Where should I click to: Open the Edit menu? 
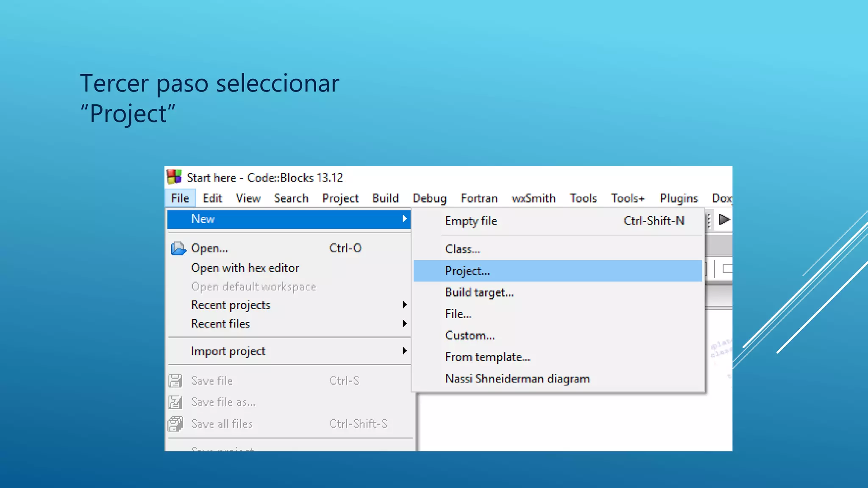pyautogui.click(x=212, y=198)
